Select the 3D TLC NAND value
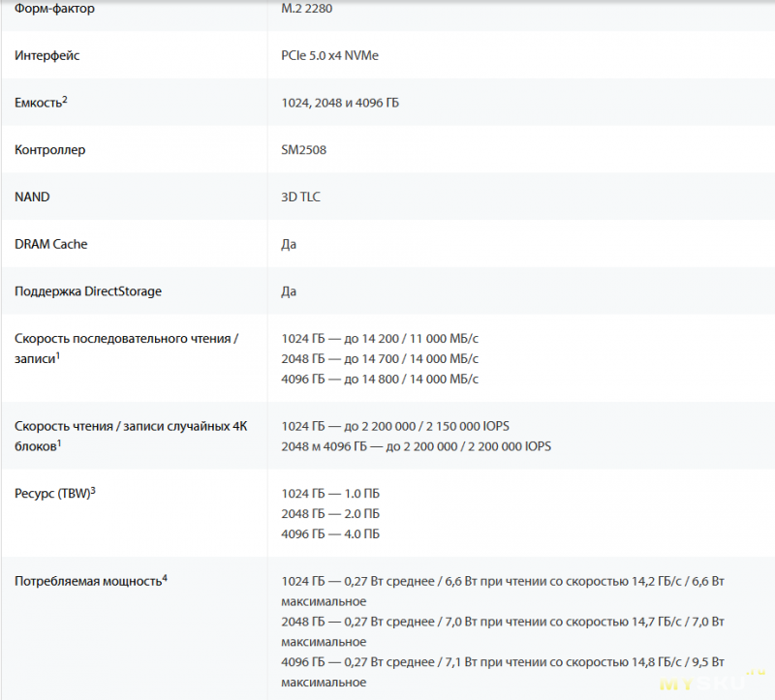The width and height of the screenshot is (775, 700). pyautogui.click(x=300, y=198)
